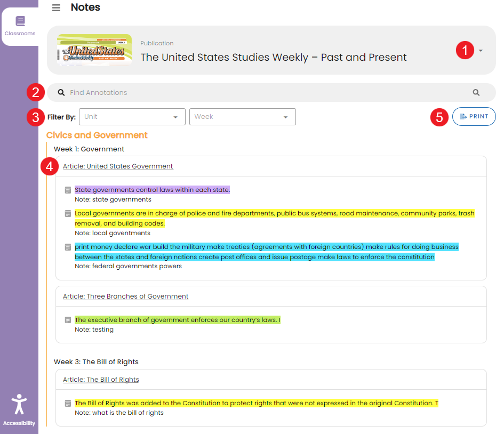Click note icon beside Bill of Rights highlight
Screen dimensions: 504x434
coord(68,403)
